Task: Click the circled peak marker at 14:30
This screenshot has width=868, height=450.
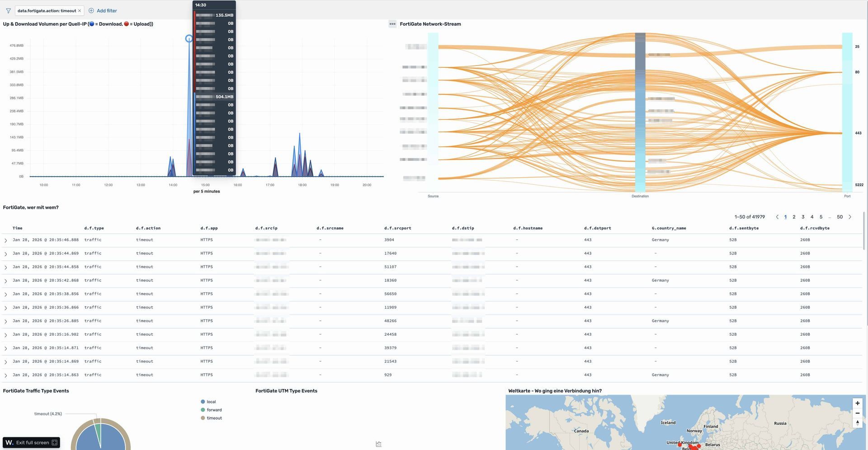Action: click(x=189, y=39)
